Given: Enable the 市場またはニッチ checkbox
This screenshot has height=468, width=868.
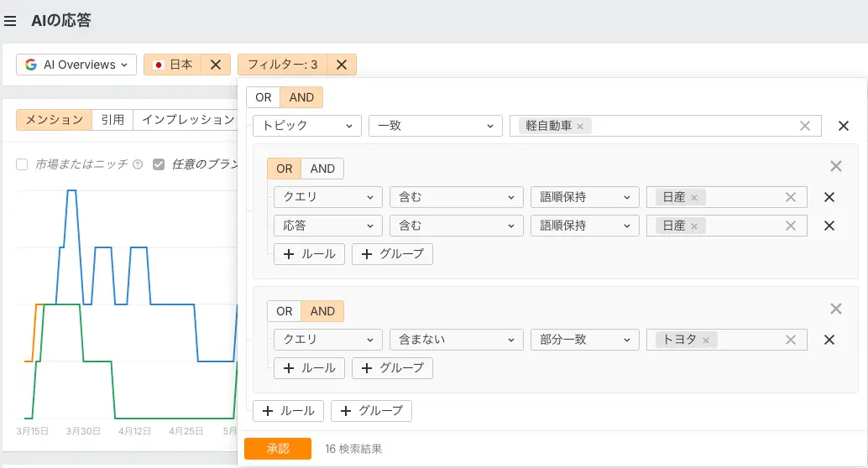Looking at the screenshot, I should 23,164.
